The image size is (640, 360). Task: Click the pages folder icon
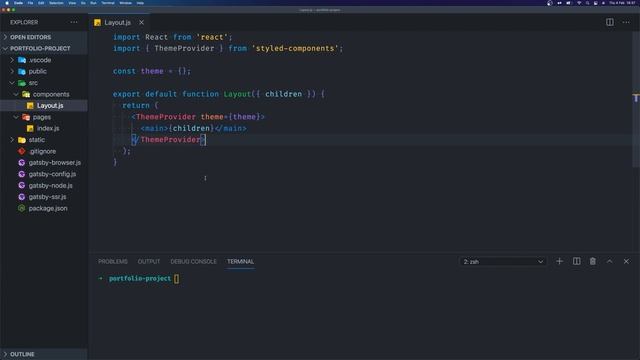point(26,117)
